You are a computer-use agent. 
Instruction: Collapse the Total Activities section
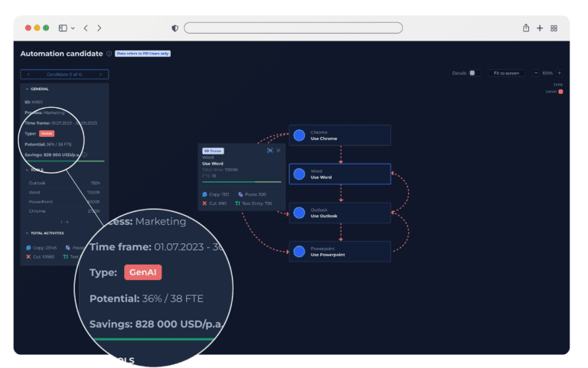[27, 233]
